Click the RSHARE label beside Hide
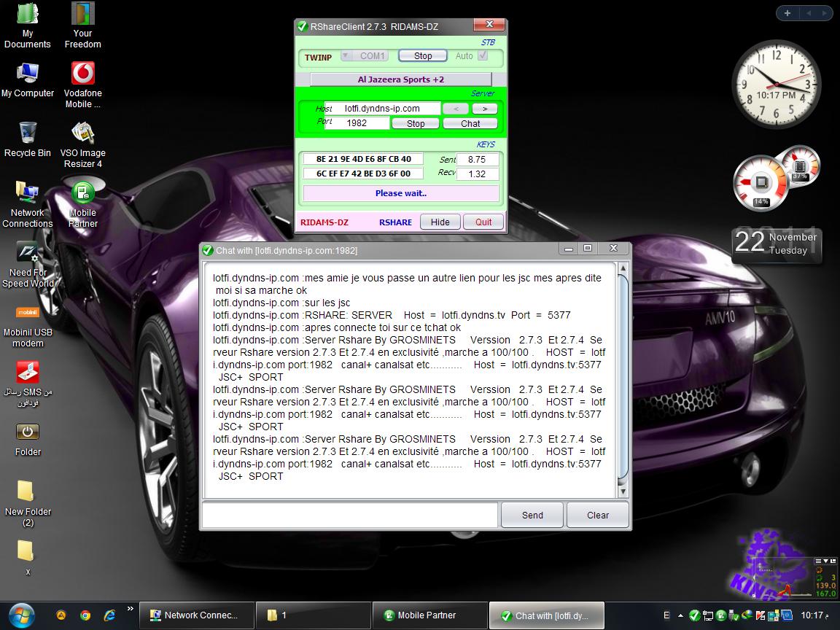The image size is (840, 630). pyautogui.click(x=395, y=222)
